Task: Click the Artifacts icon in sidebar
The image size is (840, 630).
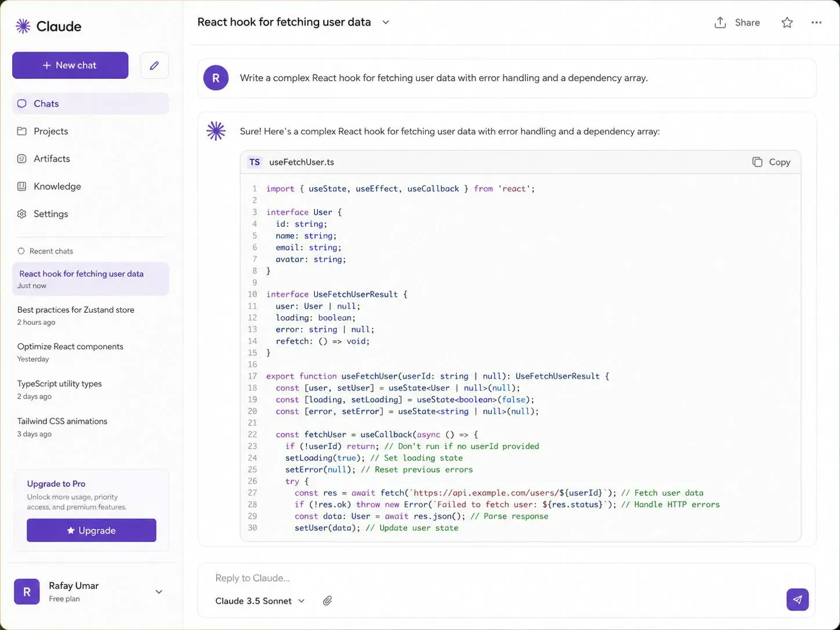Action: pyautogui.click(x=22, y=159)
